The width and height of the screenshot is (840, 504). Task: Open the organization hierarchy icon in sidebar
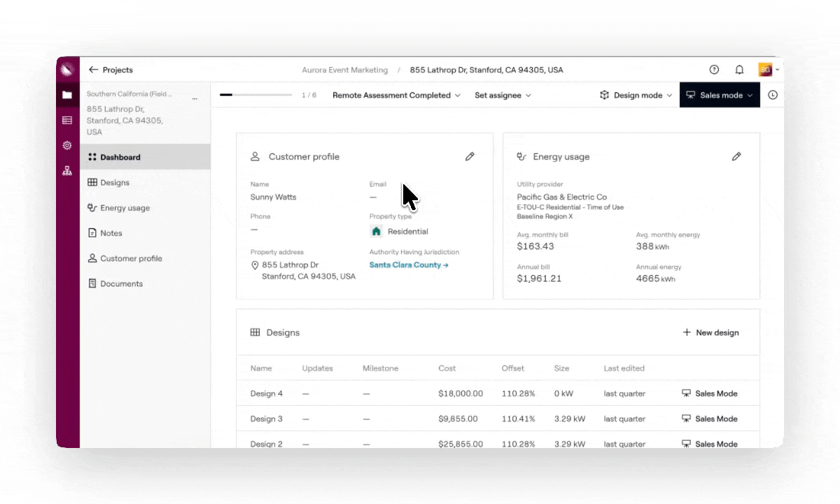pyautogui.click(x=67, y=171)
